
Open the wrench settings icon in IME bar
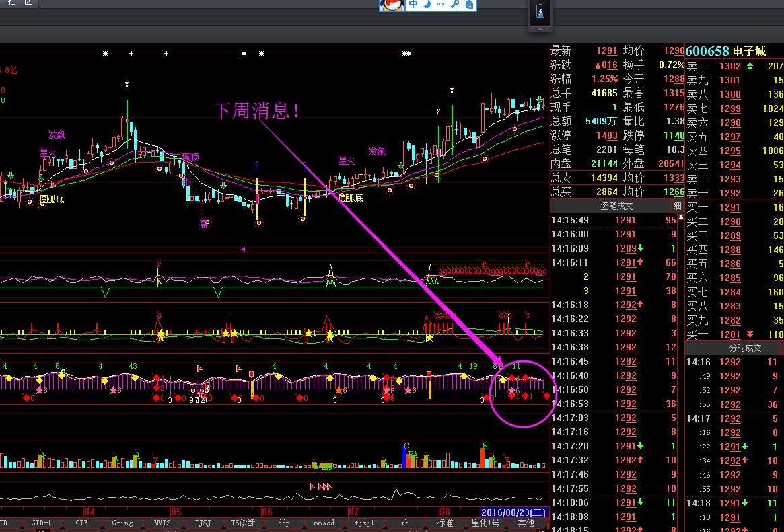pos(454,5)
